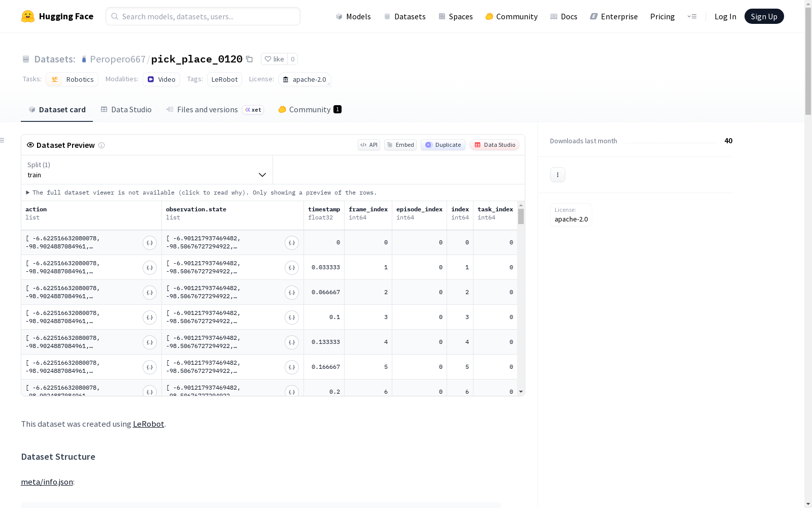
Task: Expand observation.state JSON in 0.133333 row
Action: (292, 342)
